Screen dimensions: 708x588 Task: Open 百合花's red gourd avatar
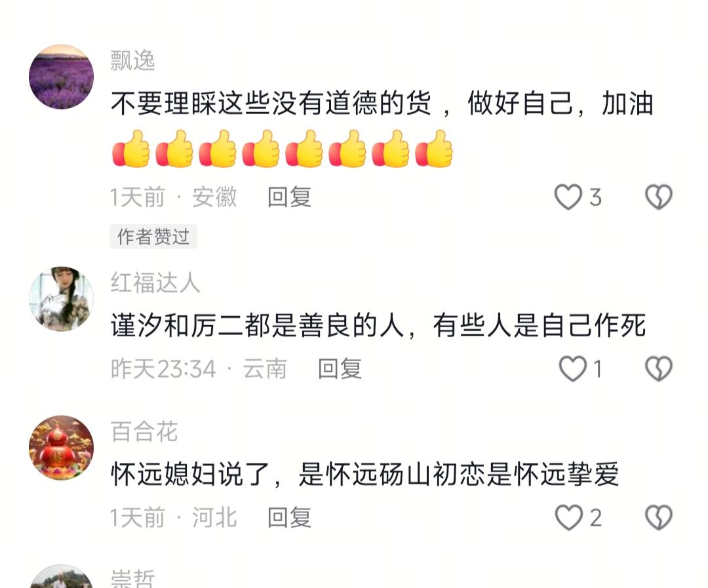62,448
